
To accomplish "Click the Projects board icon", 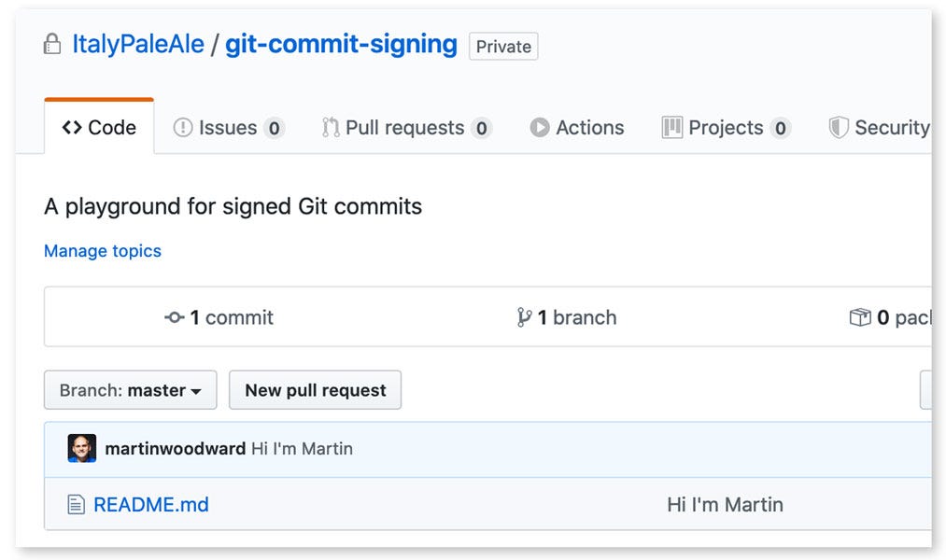I will 671,128.
